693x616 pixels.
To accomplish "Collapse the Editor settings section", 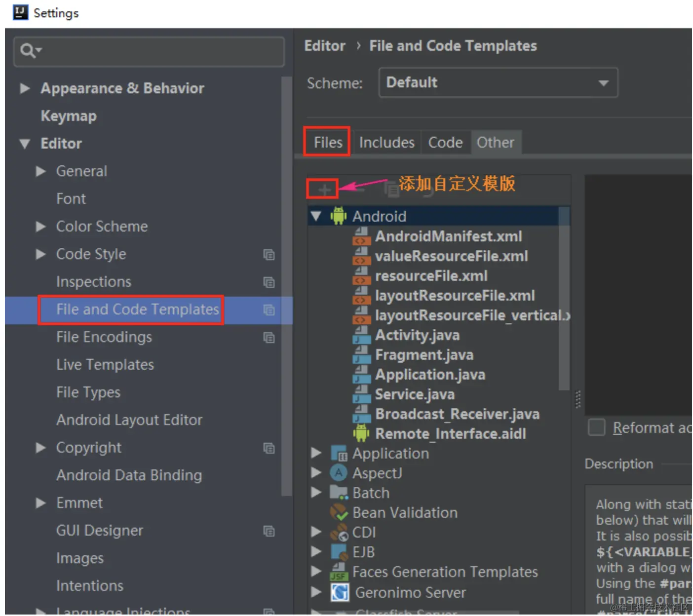I will [x=25, y=144].
